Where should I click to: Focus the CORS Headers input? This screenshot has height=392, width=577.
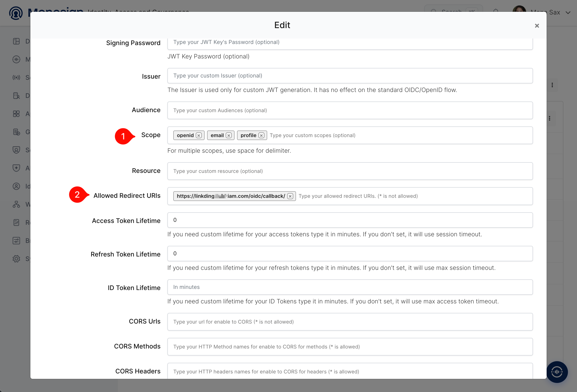[x=350, y=371]
